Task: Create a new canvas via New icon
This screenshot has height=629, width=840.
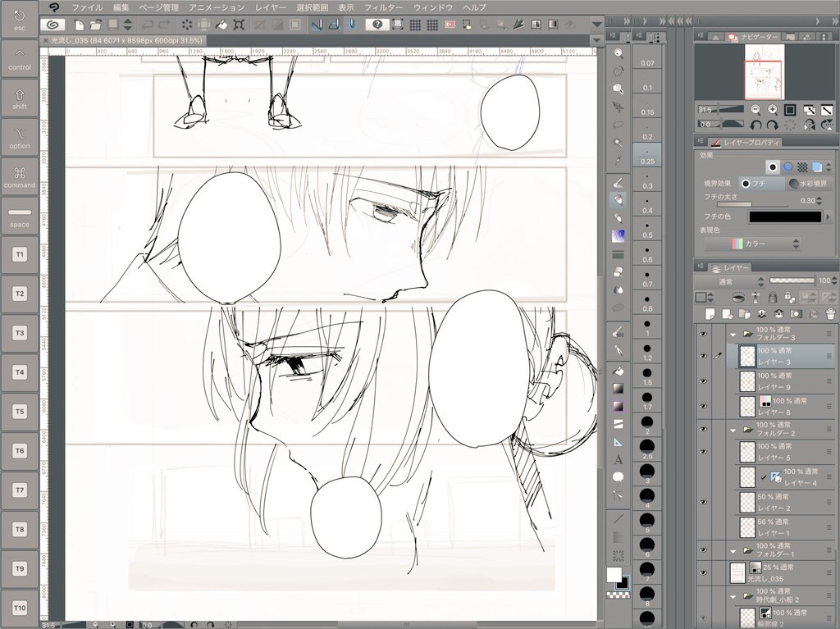Action: (79, 25)
